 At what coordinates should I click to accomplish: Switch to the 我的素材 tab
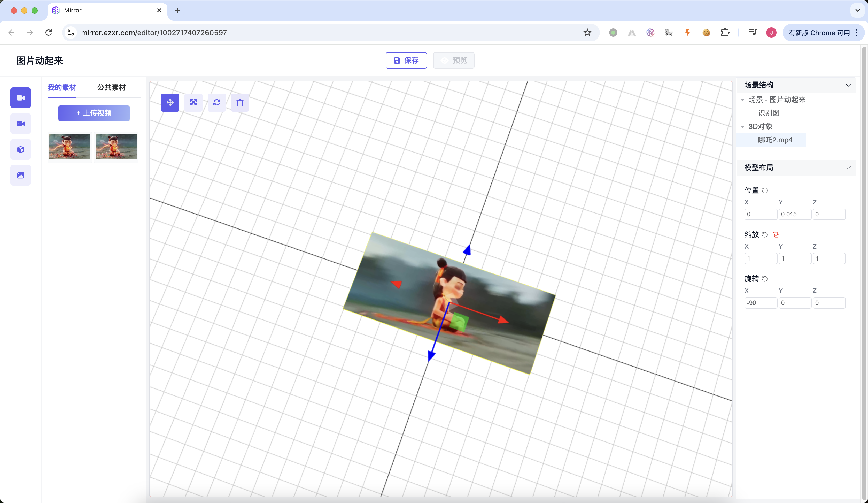point(62,88)
